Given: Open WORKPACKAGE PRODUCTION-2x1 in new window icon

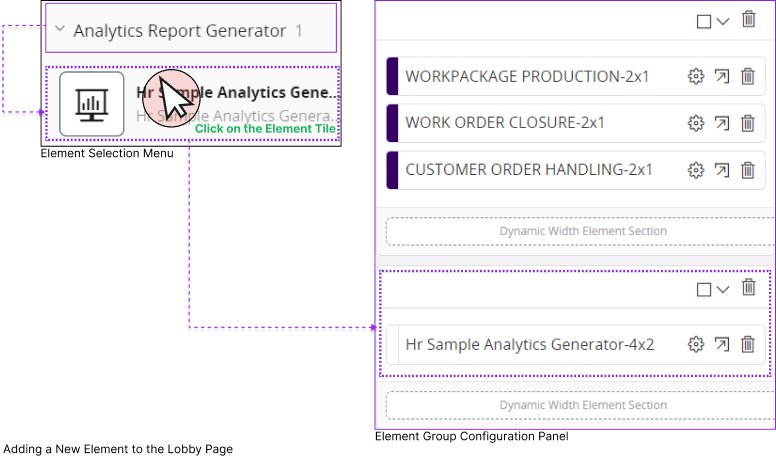Looking at the screenshot, I should click(722, 77).
